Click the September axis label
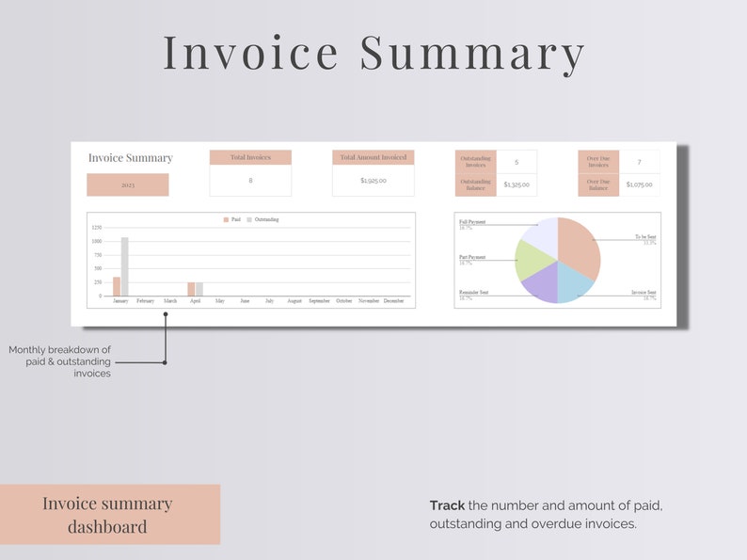 click(319, 301)
